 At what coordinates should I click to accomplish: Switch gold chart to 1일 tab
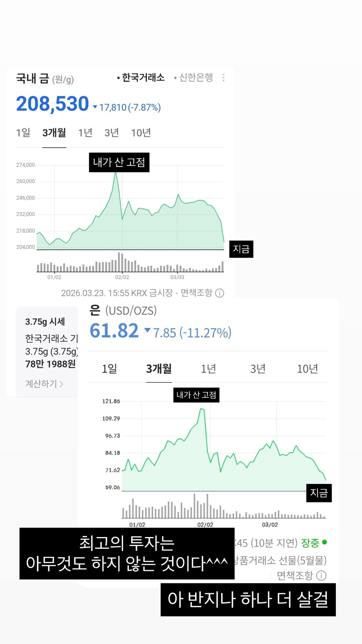tap(23, 133)
